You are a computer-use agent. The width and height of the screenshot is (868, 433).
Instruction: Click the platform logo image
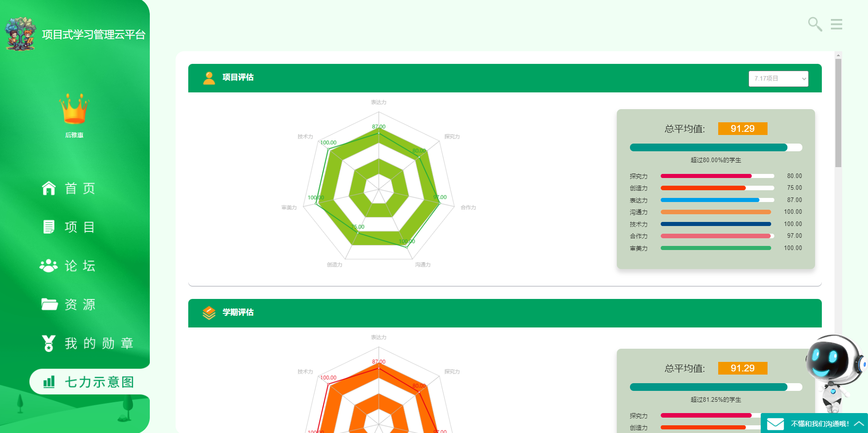click(x=20, y=34)
